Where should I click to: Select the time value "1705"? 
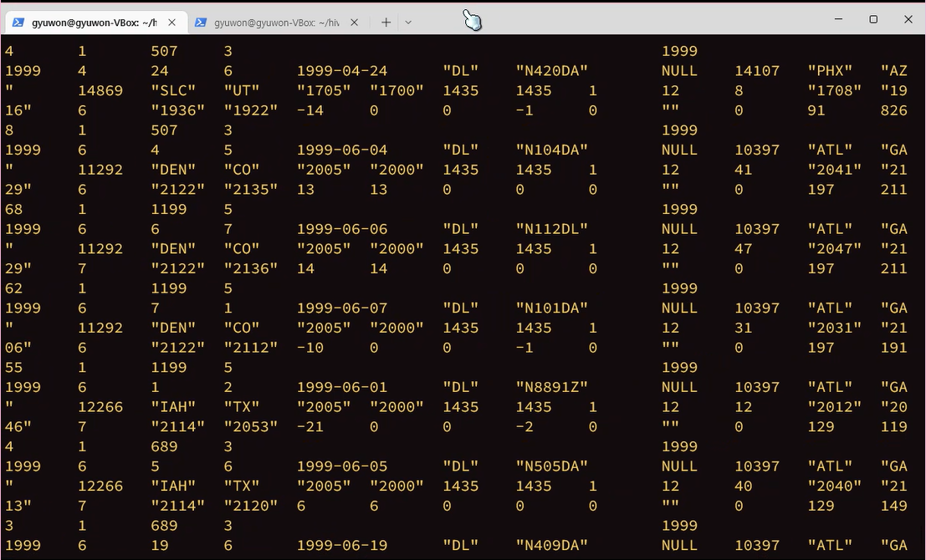[324, 91]
